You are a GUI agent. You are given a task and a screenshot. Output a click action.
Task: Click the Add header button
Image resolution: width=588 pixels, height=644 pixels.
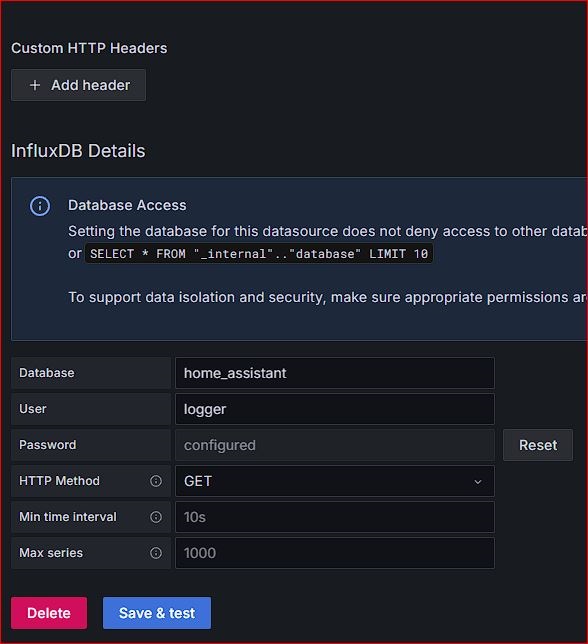78,85
